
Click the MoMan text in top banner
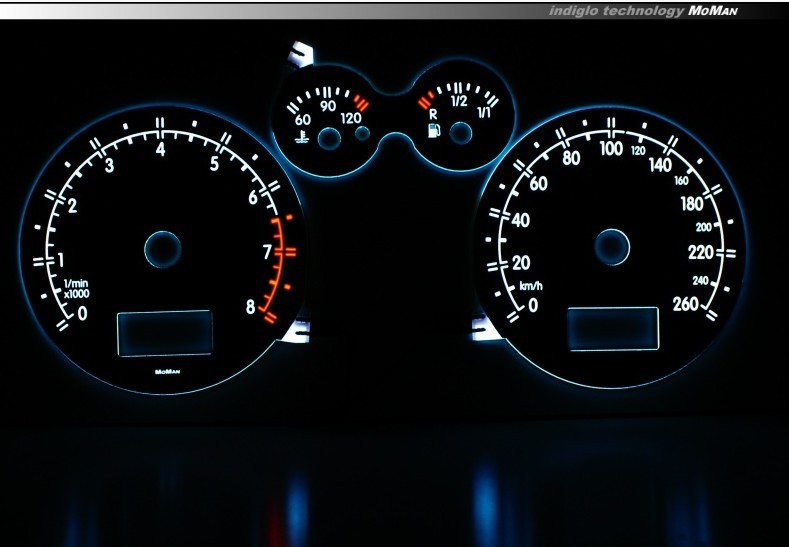(713, 11)
